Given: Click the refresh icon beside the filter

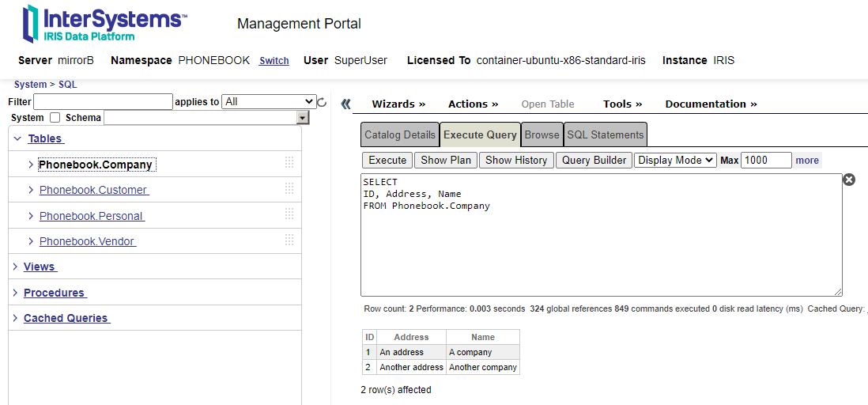Looking at the screenshot, I should pyautogui.click(x=322, y=102).
